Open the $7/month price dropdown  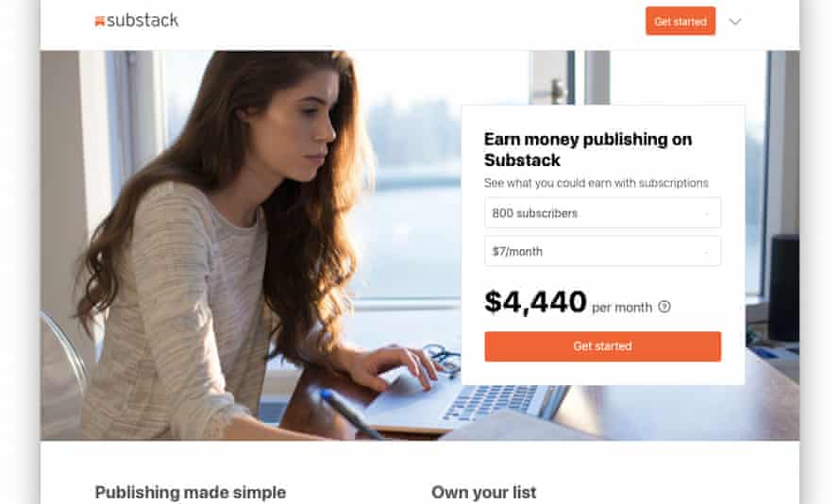click(x=603, y=251)
